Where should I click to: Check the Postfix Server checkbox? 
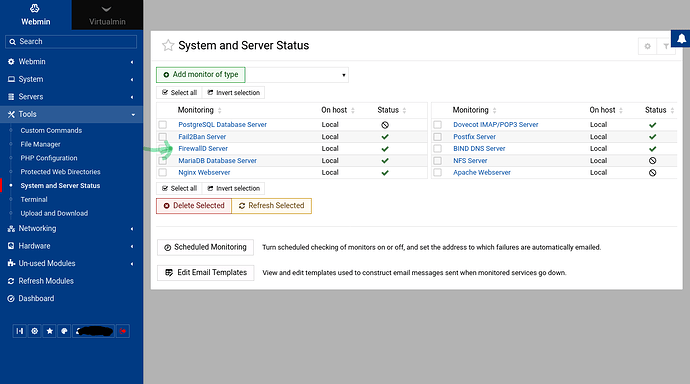(x=437, y=137)
